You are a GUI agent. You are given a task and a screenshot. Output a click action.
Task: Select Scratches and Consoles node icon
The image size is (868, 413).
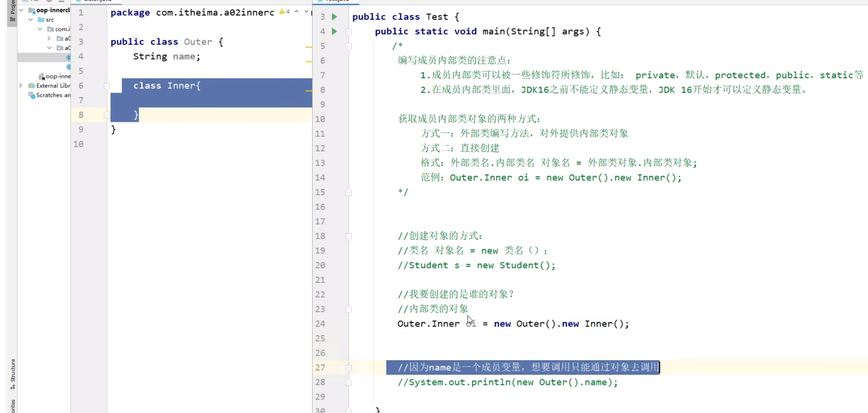tap(32, 95)
